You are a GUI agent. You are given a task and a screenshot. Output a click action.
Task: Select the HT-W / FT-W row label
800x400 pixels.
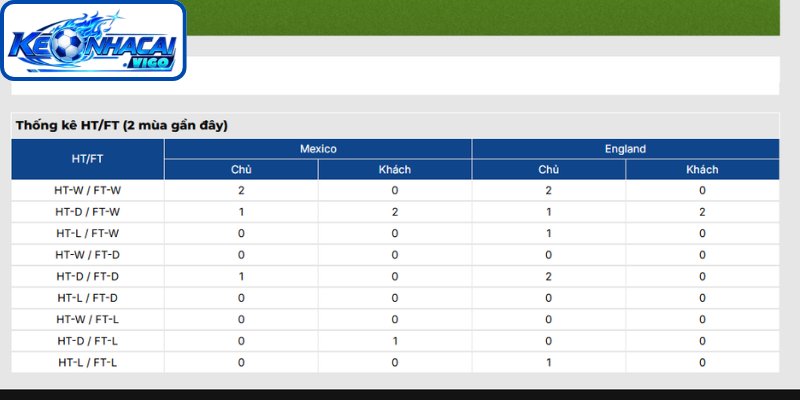[88, 191]
